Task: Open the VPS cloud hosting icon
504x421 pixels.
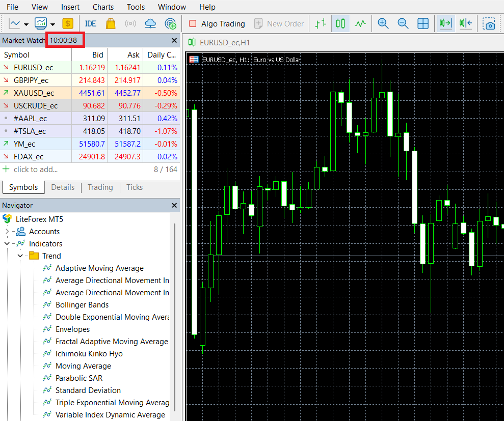Action: click(x=150, y=24)
